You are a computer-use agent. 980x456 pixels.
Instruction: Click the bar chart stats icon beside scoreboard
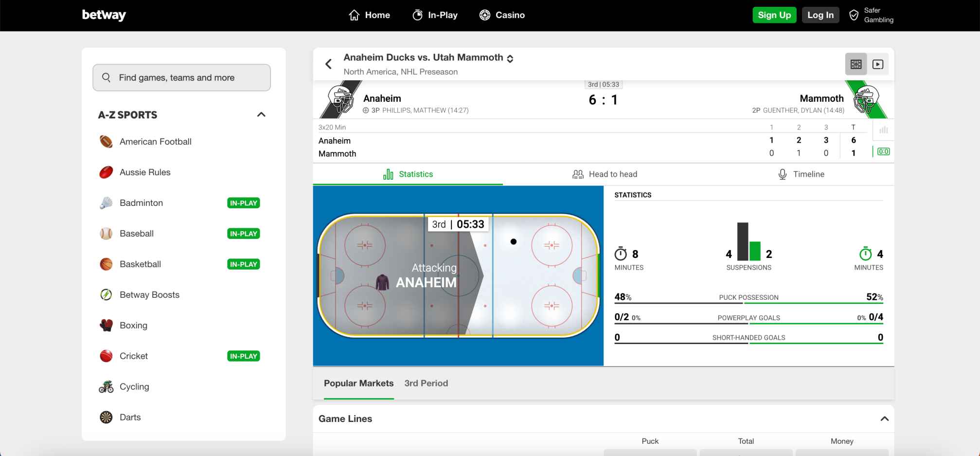tap(883, 130)
